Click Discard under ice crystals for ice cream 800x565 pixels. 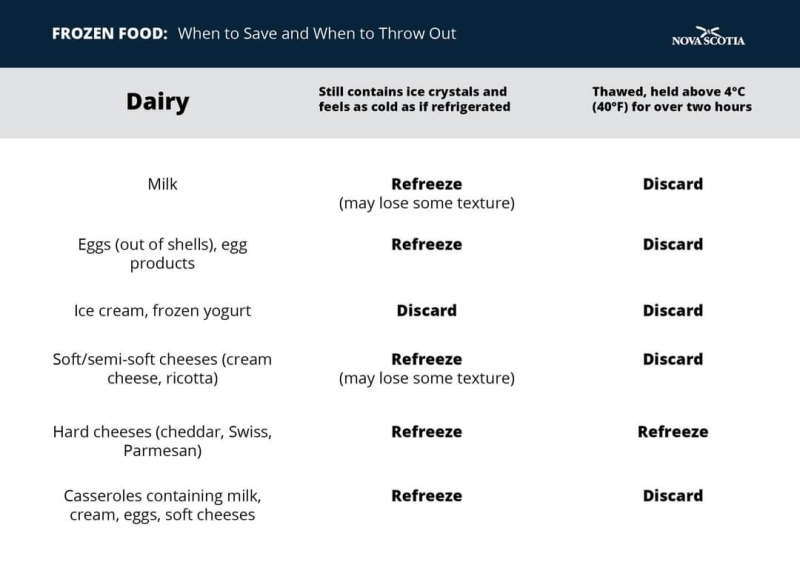[x=427, y=310]
